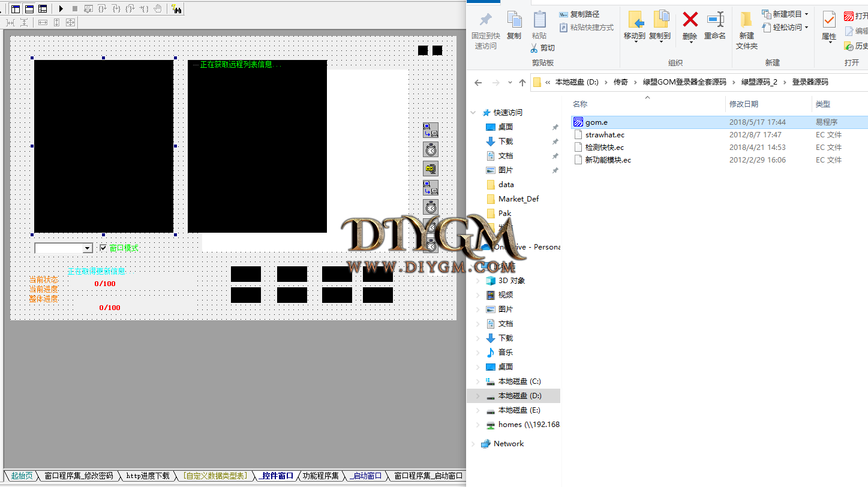Click the Cut (剪切) scissors in Explorer ribbon
The height and width of the screenshot is (487, 868).
pyautogui.click(x=534, y=47)
